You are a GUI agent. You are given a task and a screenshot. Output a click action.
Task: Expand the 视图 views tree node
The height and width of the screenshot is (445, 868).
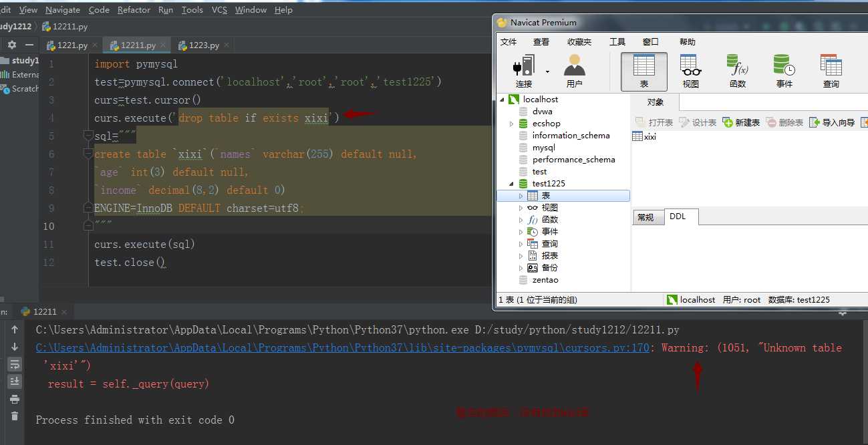(521, 208)
